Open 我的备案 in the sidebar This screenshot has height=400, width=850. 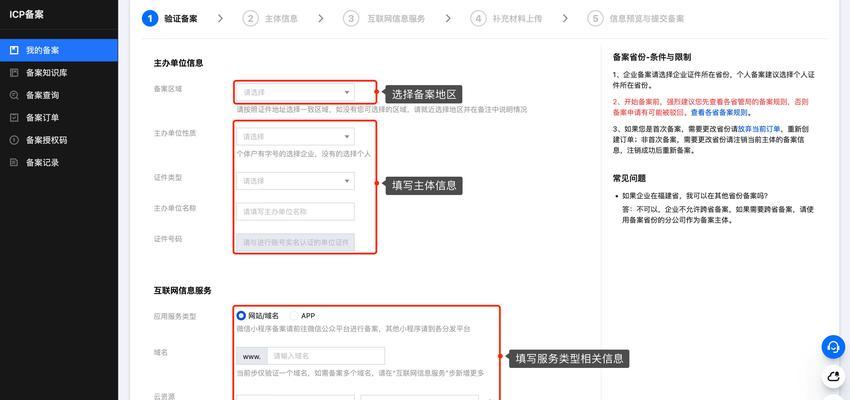click(x=59, y=50)
